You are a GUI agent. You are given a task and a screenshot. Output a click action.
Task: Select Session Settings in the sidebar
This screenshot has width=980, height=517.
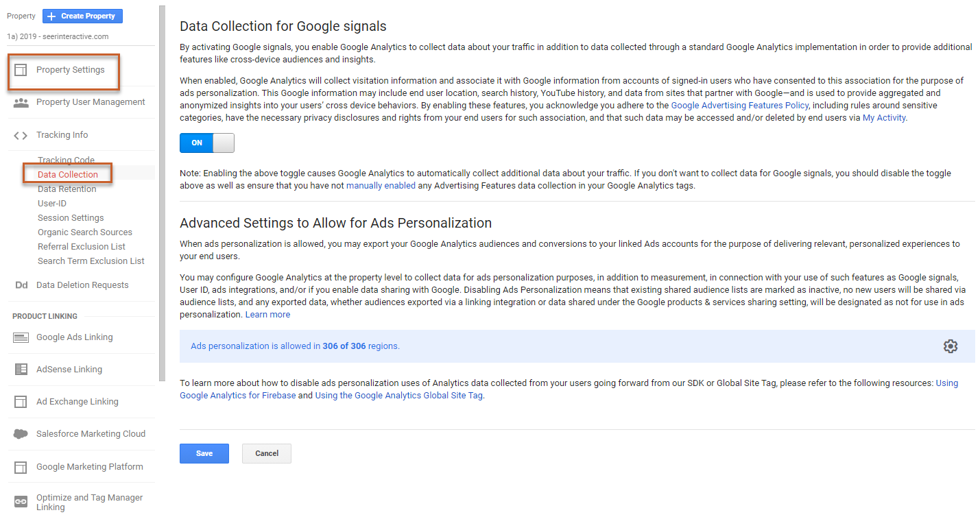pos(71,218)
